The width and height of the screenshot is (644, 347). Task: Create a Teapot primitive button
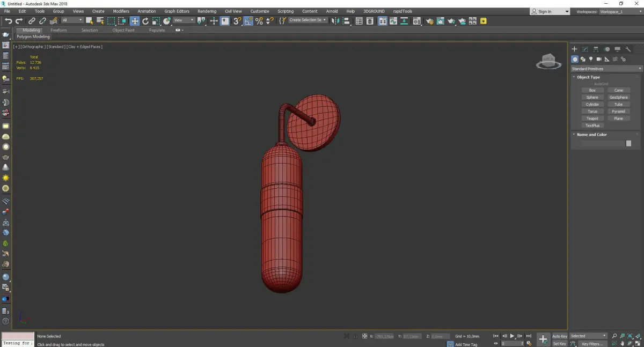[x=592, y=119]
